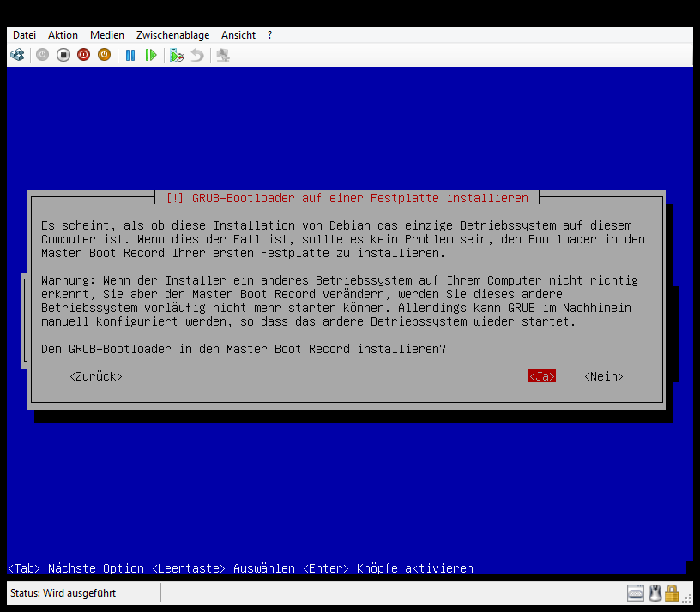Viewport: 700px width, 612px height.
Task: Click the Revert undo-arrow icon
Action: (x=197, y=56)
